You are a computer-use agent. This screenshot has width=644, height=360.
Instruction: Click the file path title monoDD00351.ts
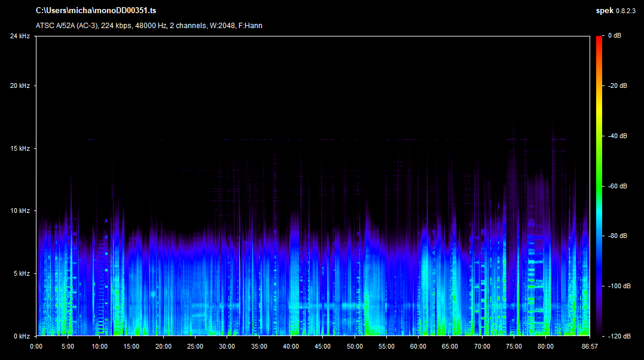click(96, 11)
